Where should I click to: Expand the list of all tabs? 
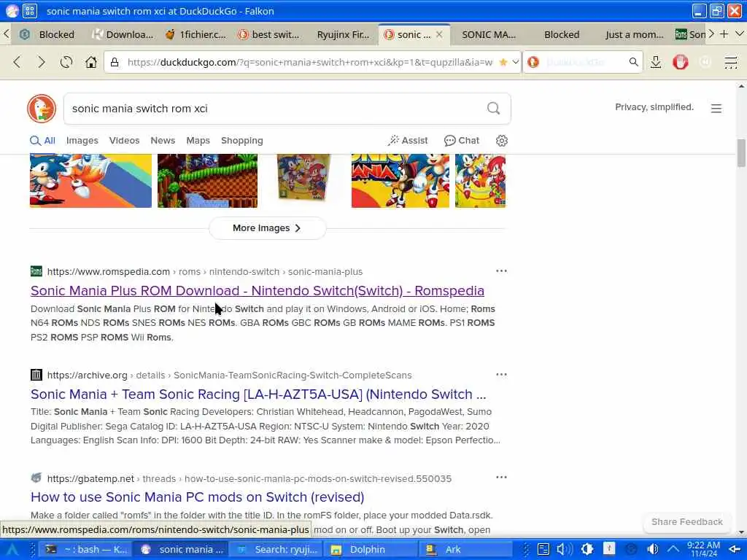point(740,34)
